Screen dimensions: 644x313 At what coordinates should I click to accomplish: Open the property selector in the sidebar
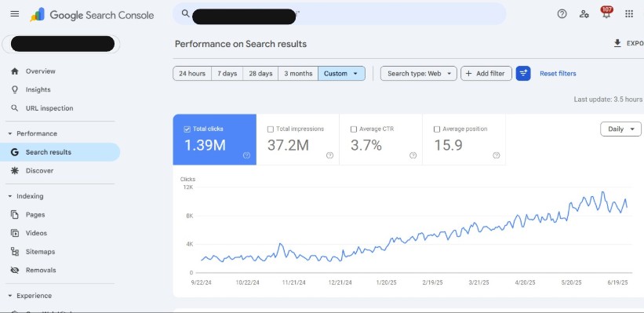[x=61, y=44]
